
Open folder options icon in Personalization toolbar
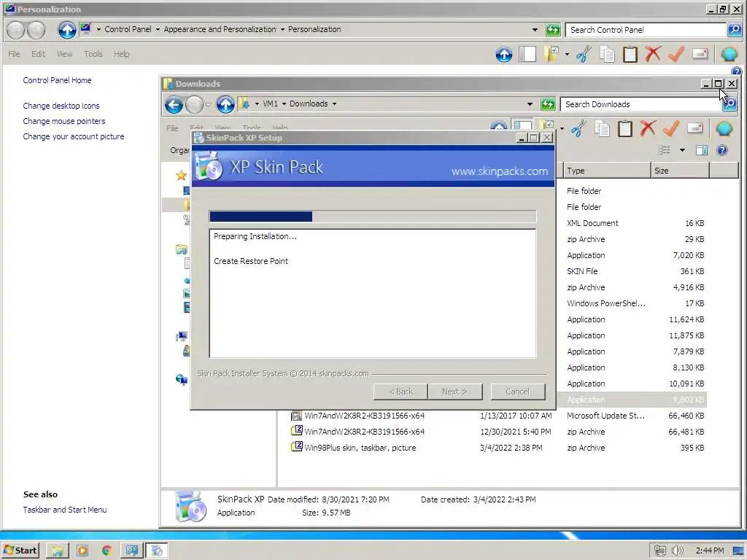point(551,54)
